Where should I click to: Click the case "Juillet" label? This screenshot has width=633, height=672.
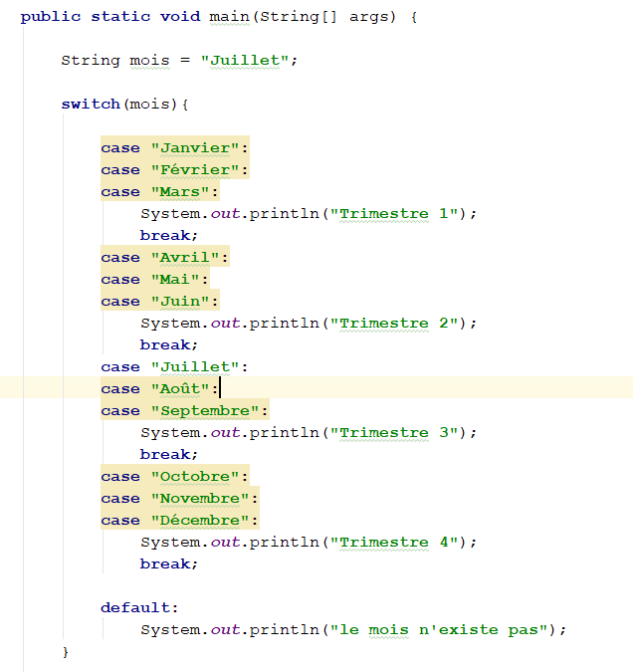175,366
